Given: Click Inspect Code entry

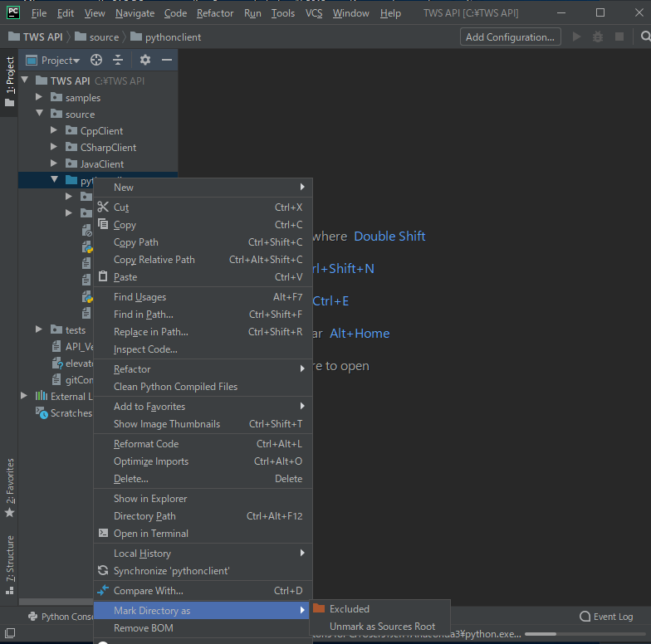Looking at the screenshot, I should coord(203,349).
